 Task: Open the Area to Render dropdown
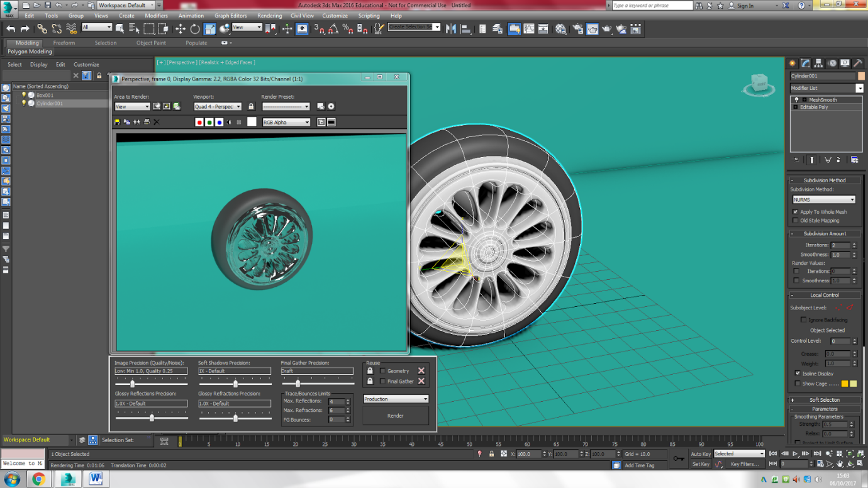(x=132, y=106)
